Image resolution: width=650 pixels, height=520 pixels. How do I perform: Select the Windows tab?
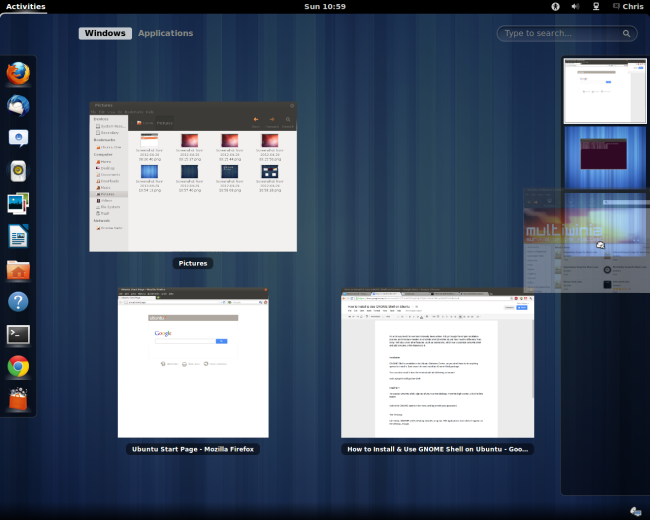click(x=105, y=33)
